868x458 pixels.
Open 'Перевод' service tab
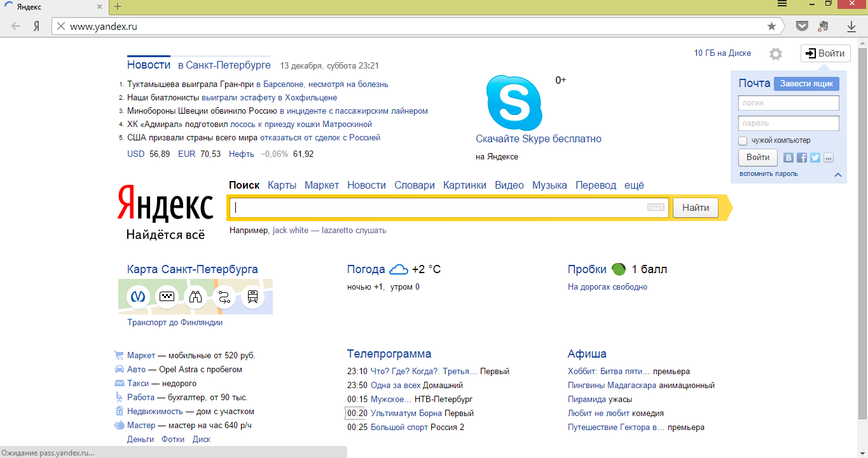596,185
